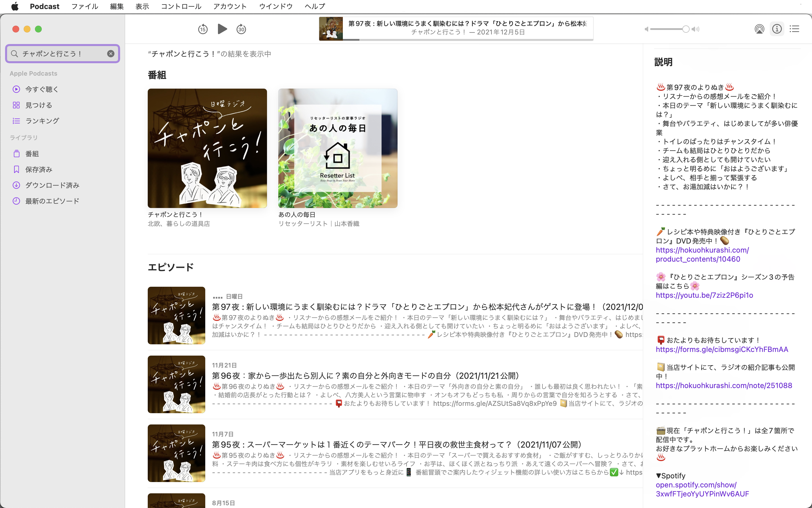Screen dimensions: 812x508
Task: Click the now-playing artwork in the player
Action: coord(331,29)
